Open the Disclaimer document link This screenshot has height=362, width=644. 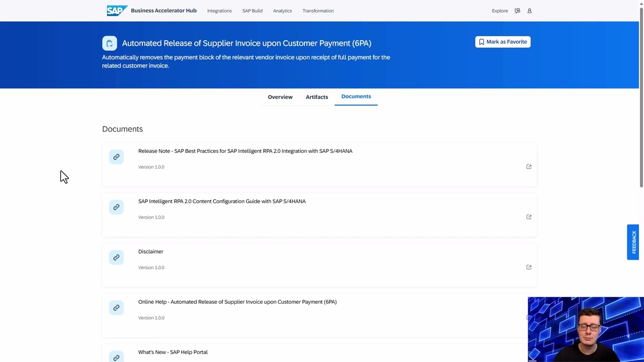pos(150,251)
